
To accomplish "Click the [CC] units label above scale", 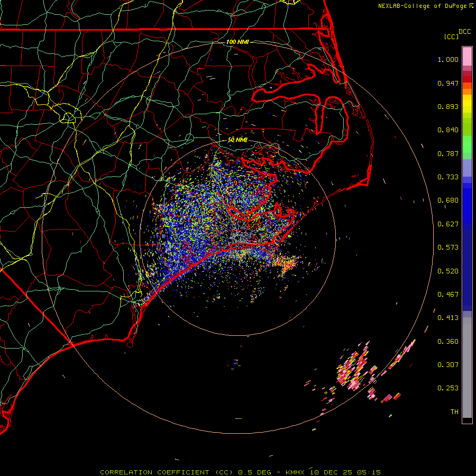I will [x=451, y=36].
